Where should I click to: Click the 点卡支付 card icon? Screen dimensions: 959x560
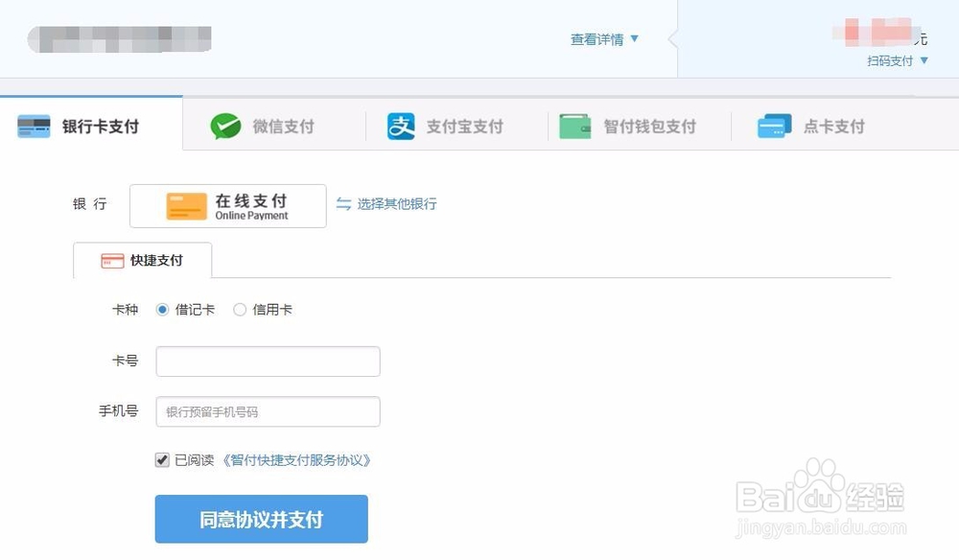click(x=775, y=126)
